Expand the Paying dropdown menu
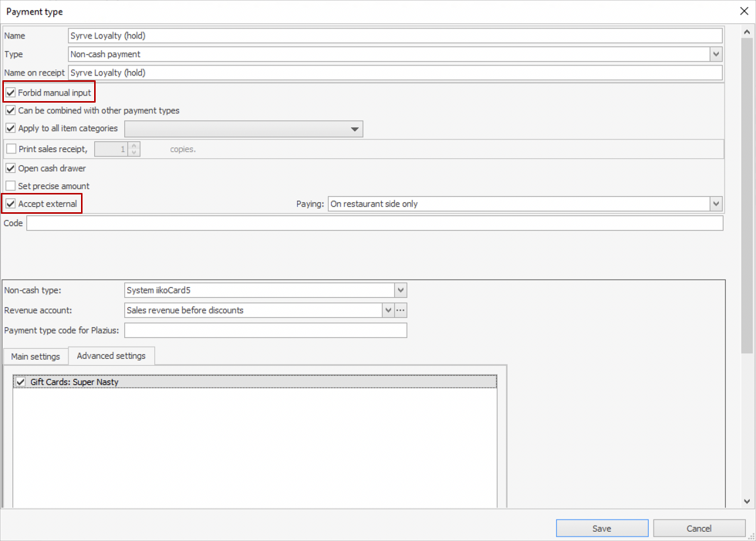Image resolution: width=756 pixels, height=541 pixels. coord(716,204)
